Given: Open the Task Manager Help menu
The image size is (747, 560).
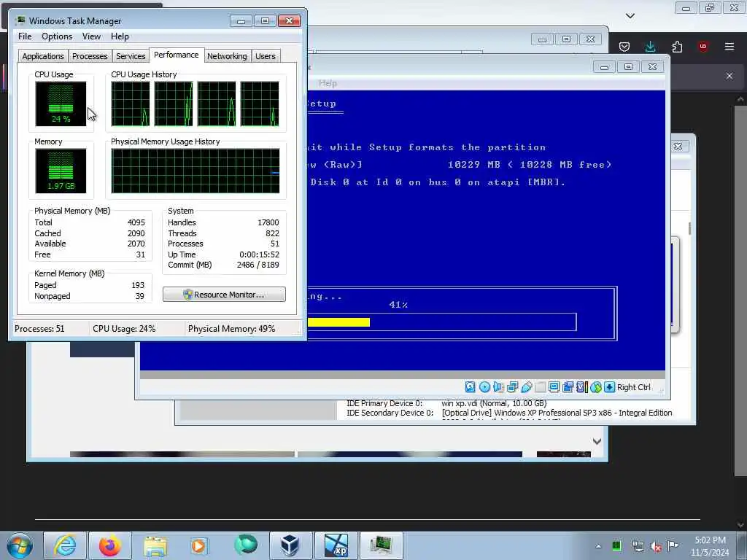Looking at the screenshot, I should coord(120,36).
